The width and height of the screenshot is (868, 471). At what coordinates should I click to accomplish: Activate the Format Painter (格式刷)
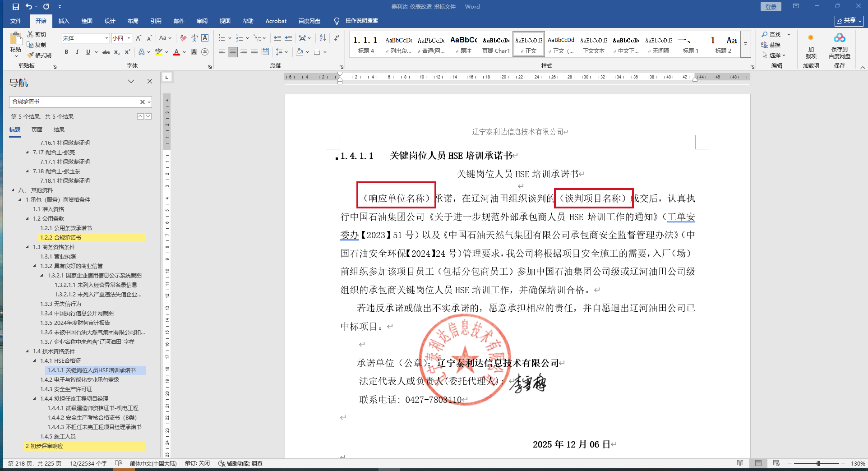pyautogui.click(x=39, y=55)
